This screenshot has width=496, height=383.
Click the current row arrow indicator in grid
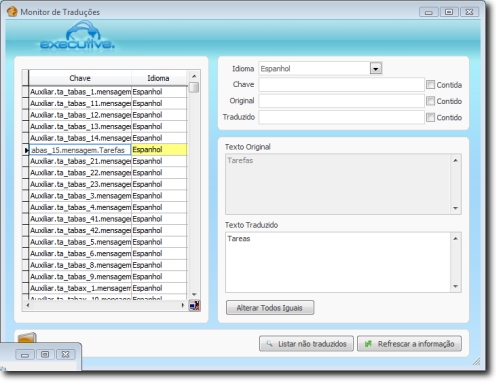click(26, 150)
